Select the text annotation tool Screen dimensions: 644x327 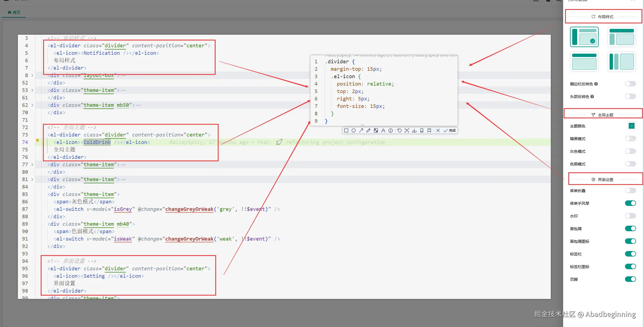pyautogui.click(x=383, y=130)
